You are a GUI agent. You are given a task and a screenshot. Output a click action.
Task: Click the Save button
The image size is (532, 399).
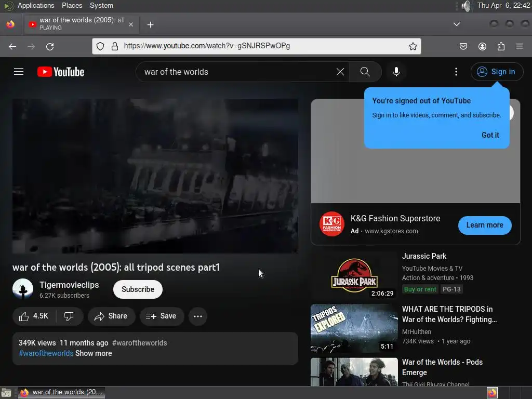point(162,316)
